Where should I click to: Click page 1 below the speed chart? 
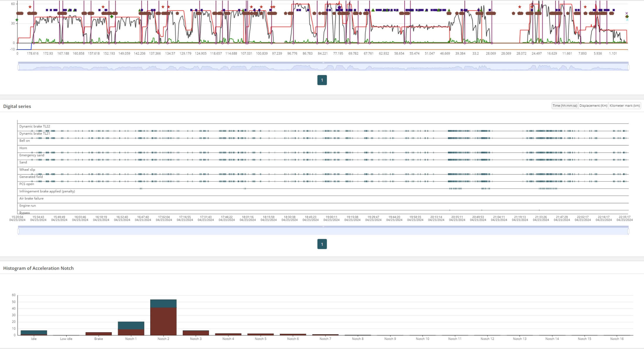coord(322,80)
